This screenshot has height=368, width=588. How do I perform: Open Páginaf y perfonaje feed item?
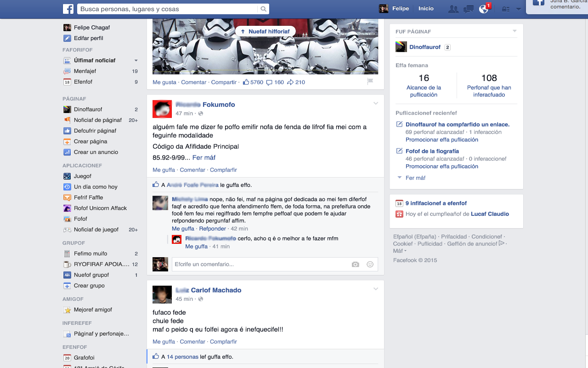pos(102,334)
